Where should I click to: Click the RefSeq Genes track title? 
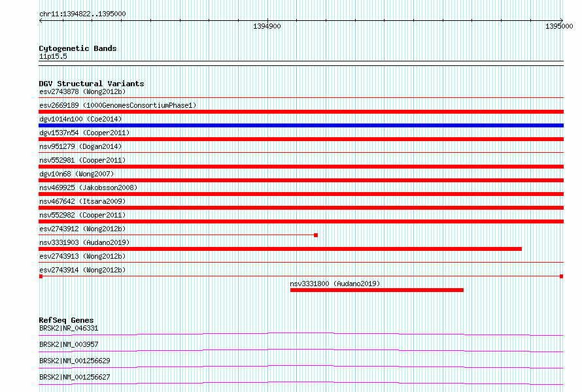[x=66, y=320]
